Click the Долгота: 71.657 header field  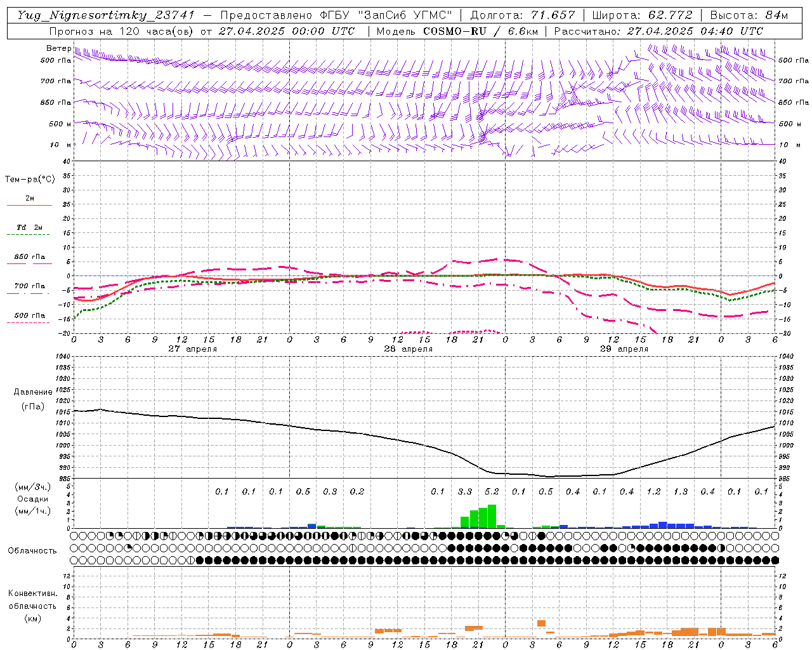[523, 15]
